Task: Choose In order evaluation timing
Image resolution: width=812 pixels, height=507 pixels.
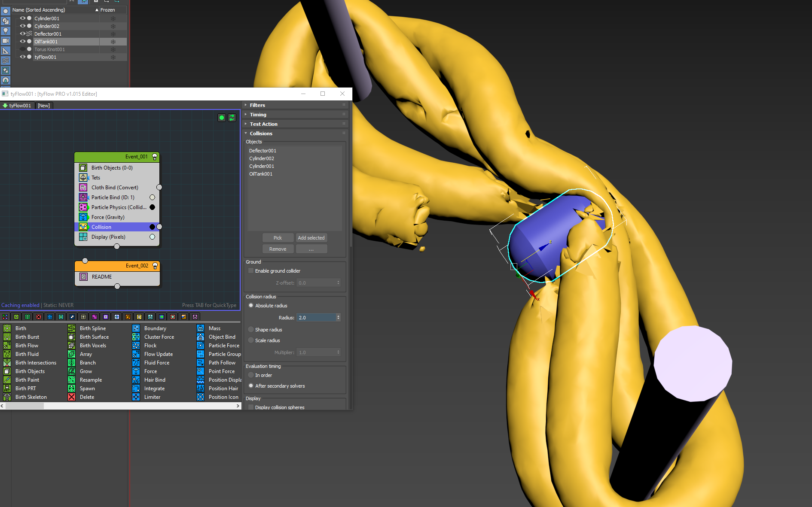Action: (x=251, y=375)
